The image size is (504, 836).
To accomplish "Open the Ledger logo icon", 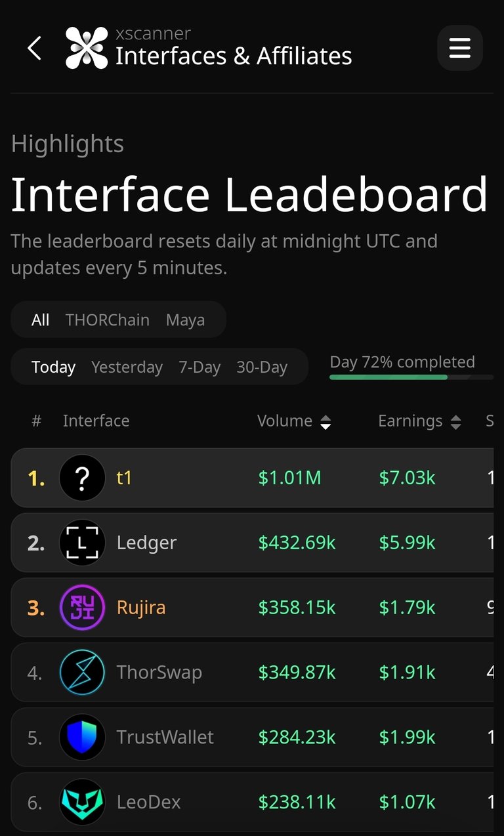I will click(82, 543).
